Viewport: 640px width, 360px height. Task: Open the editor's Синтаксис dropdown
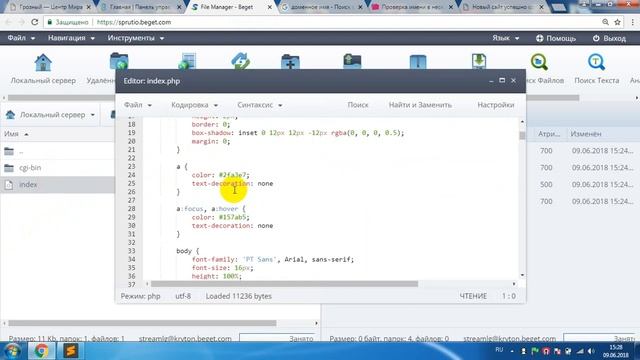point(260,105)
